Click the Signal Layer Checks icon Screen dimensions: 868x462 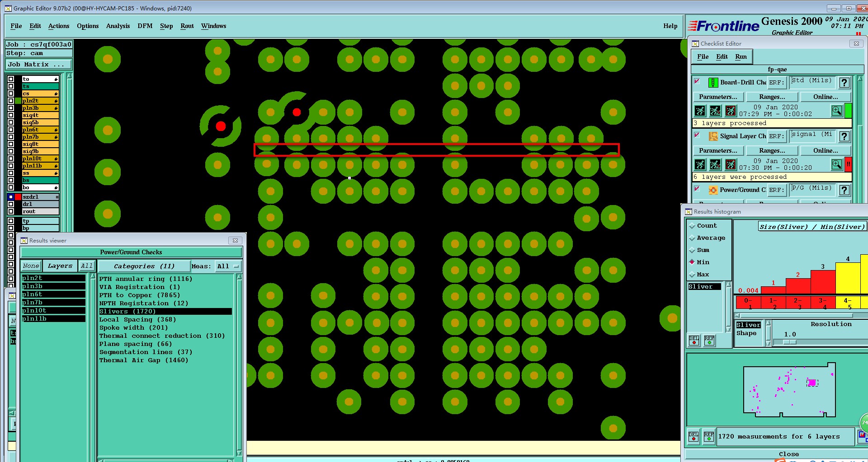pyautogui.click(x=713, y=136)
